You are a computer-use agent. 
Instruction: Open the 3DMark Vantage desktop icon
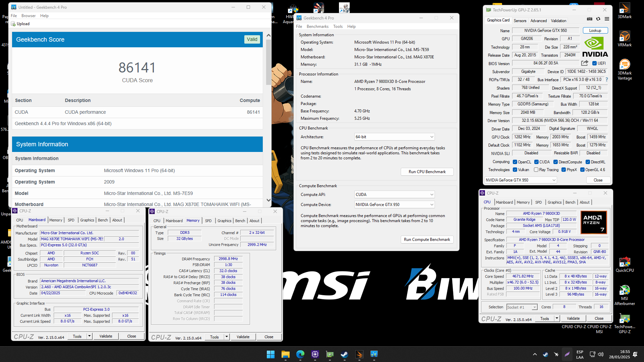click(625, 69)
